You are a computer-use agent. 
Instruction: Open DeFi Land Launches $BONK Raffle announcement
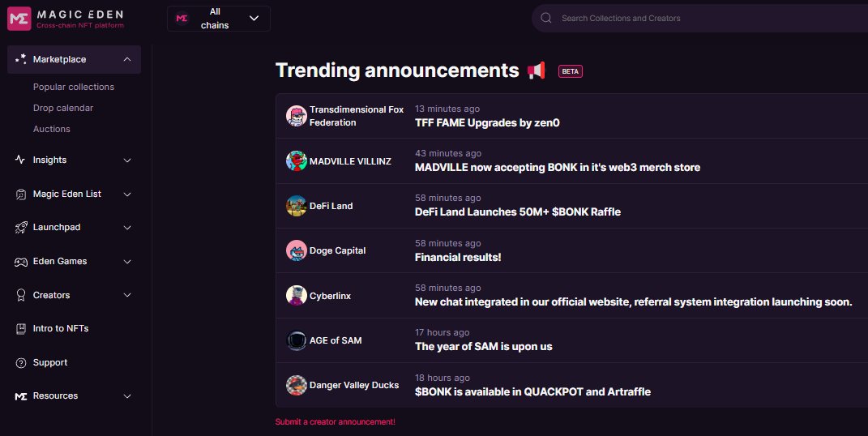[x=518, y=212]
